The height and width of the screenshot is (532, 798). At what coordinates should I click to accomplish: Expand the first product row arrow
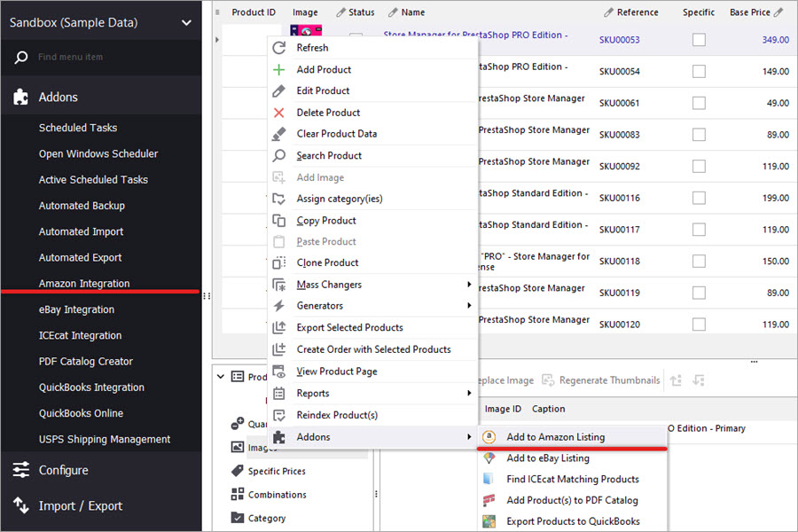click(217, 39)
